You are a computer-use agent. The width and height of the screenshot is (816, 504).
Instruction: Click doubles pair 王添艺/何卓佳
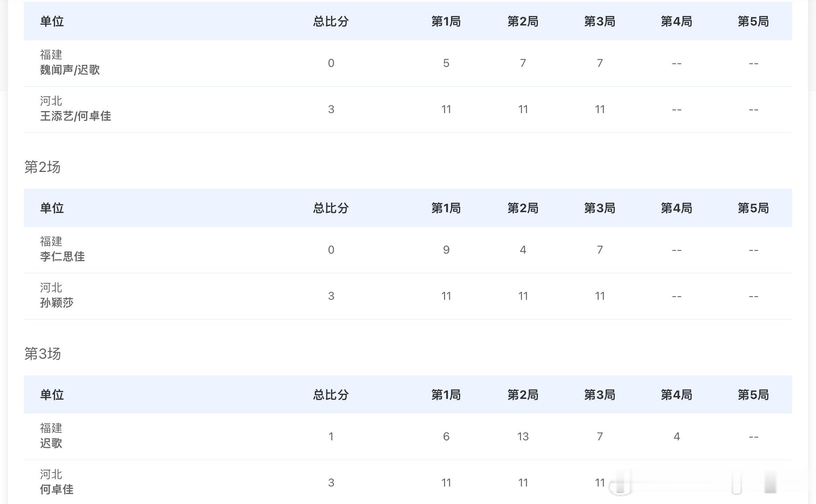pos(75,116)
